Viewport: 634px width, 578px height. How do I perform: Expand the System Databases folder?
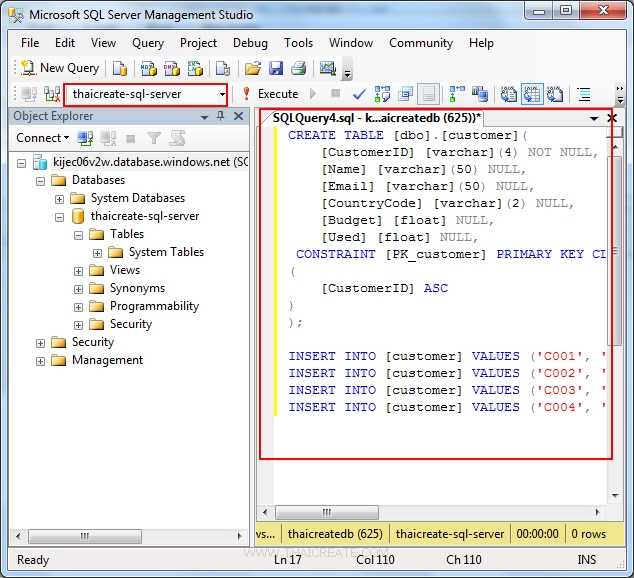[x=60, y=198]
